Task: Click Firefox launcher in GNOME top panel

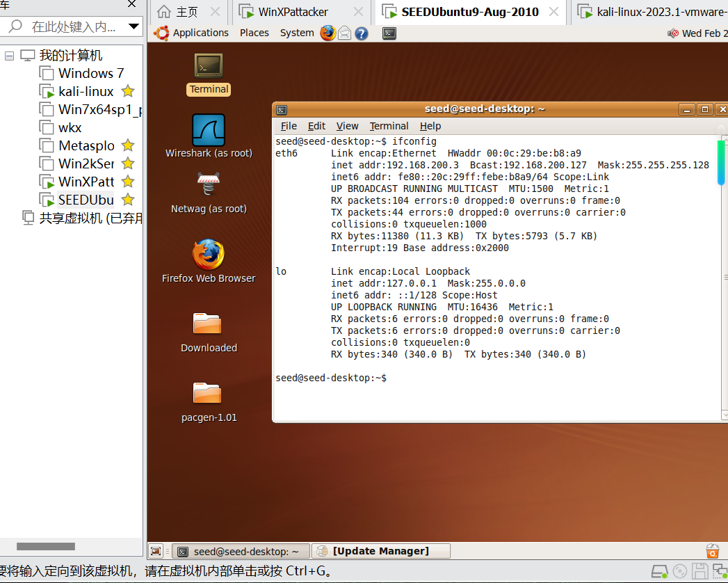Action: click(327, 33)
